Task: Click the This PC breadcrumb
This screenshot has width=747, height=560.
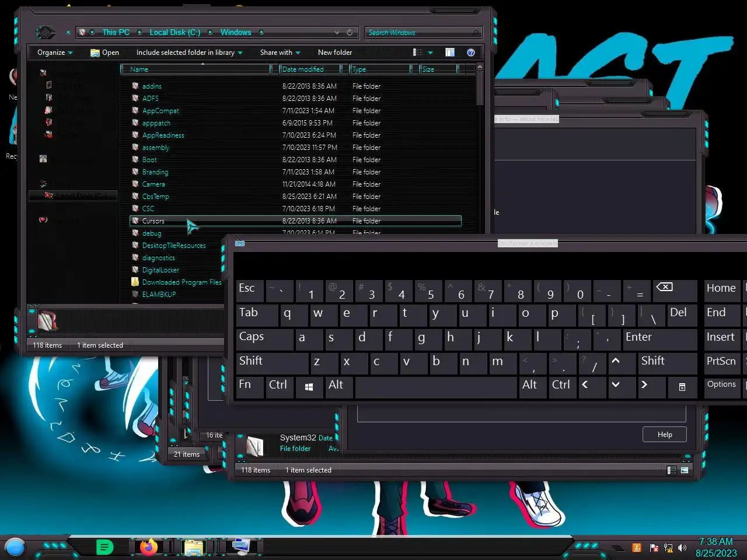Action: coord(116,33)
